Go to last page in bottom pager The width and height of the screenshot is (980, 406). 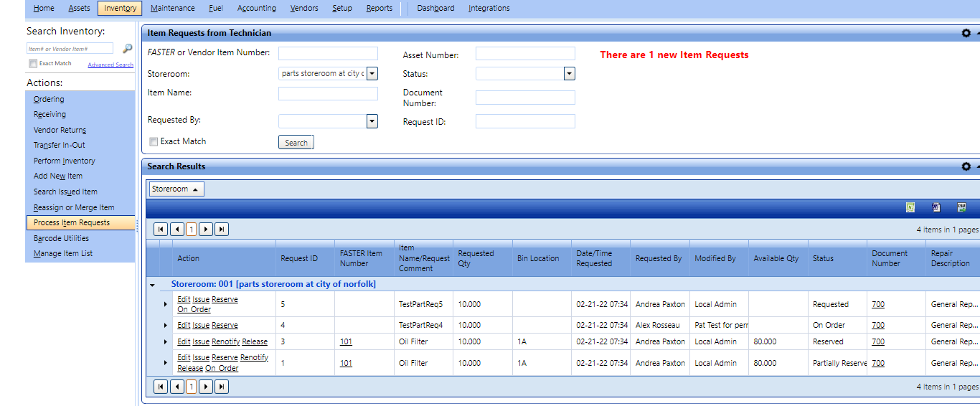[x=222, y=387]
